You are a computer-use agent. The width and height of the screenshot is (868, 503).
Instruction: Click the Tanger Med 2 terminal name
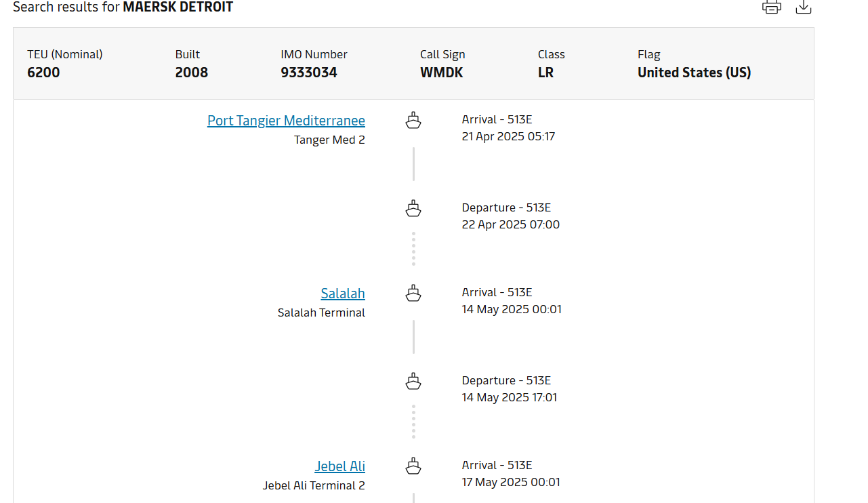(x=329, y=140)
